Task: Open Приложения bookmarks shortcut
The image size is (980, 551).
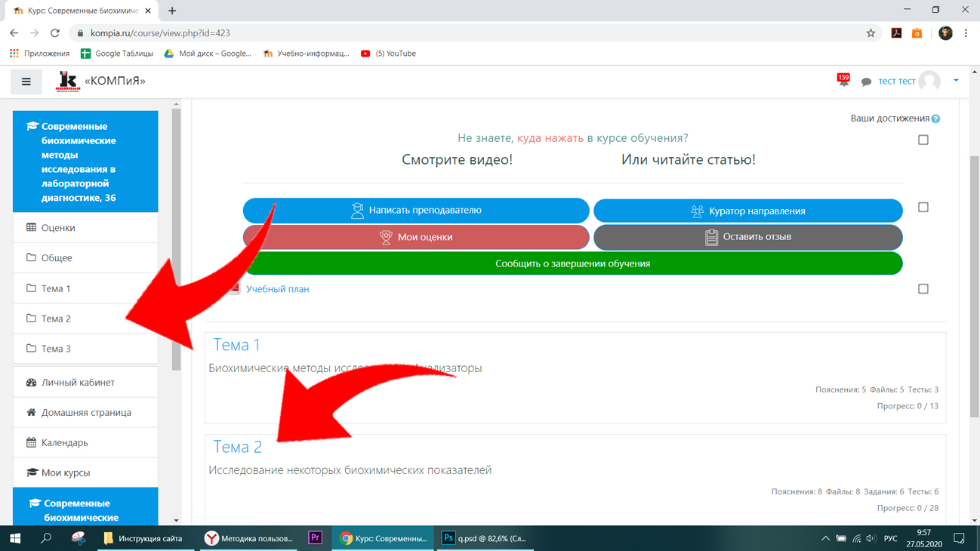Action: pyautogui.click(x=39, y=54)
